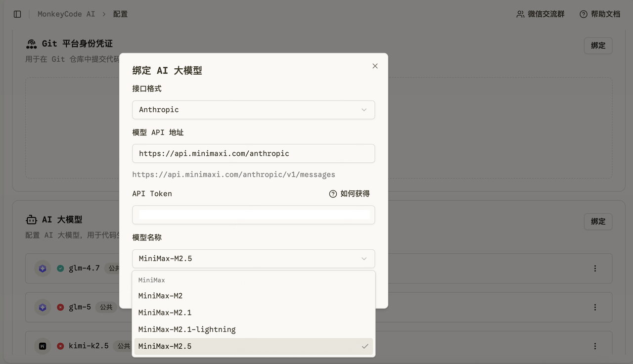Click the glm-4.7 model logo icon
Image resolution: width=633 pixels, height=364 pixels.
tap(43, 269)
